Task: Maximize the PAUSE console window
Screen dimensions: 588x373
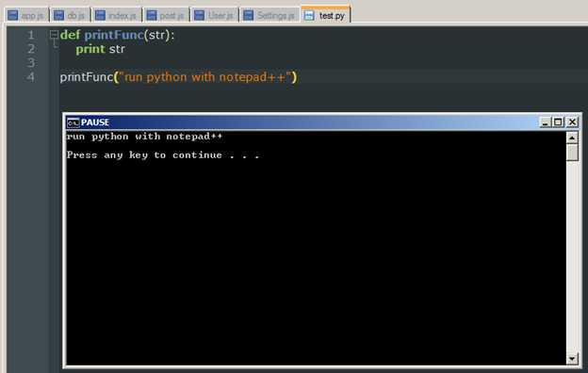Action: point(559,122)
